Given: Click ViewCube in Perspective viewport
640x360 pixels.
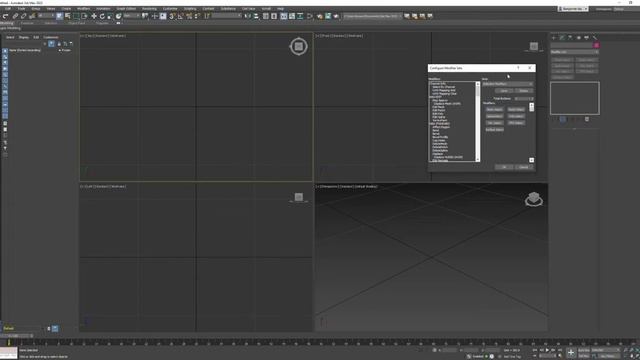Looking at the screenshot, I should point(533,199).
